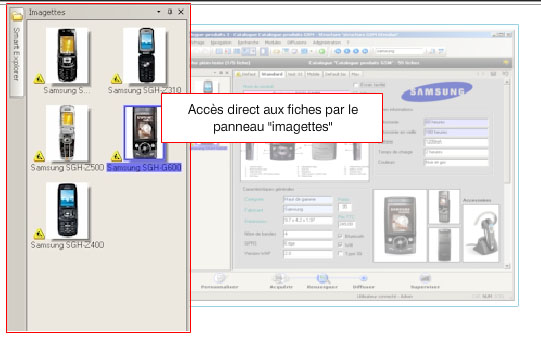Select the Samsung SGH-Z400 thumbnail
Screen dimensions: 541x362
tap(68, 211)
